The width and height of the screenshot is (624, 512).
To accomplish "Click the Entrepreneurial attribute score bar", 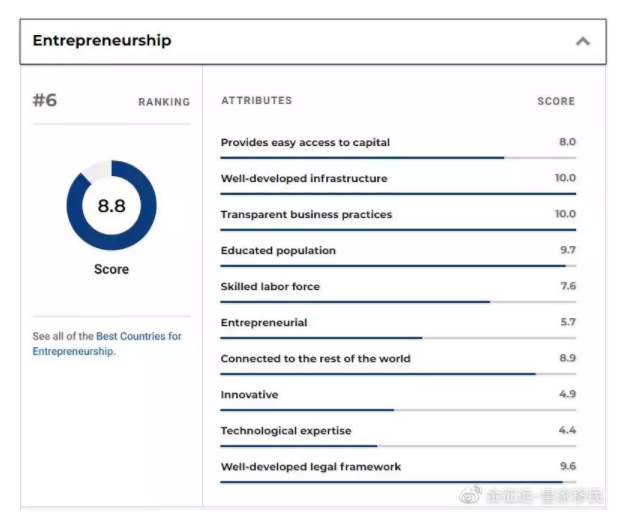I will coord(398,338).
